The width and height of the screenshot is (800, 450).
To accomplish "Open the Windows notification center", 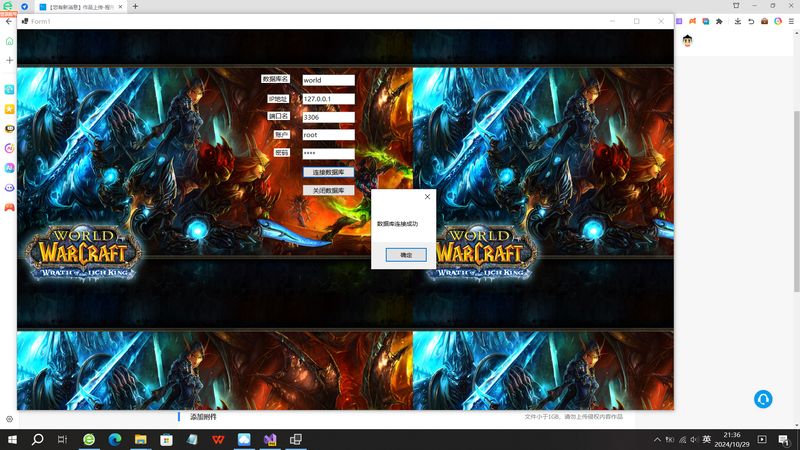I will [784, 439].
